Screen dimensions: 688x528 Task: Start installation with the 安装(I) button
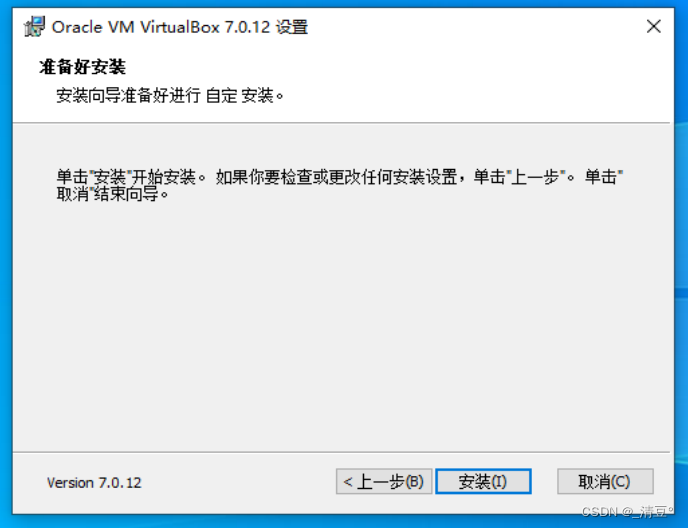(x=483, y=481)
